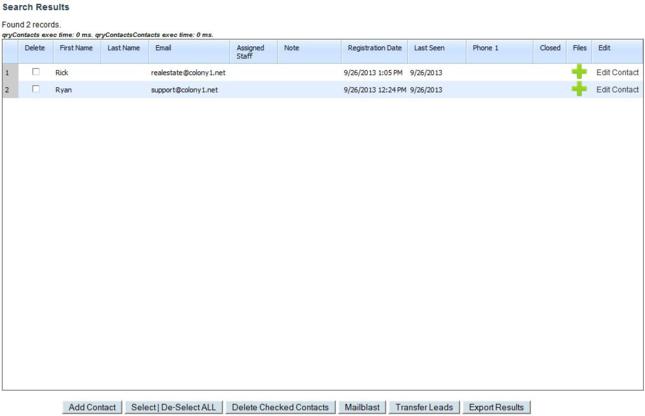The image size is (645, 416).
Task: Open Edit Contact link for Ryan
Action: click(617, 89)
